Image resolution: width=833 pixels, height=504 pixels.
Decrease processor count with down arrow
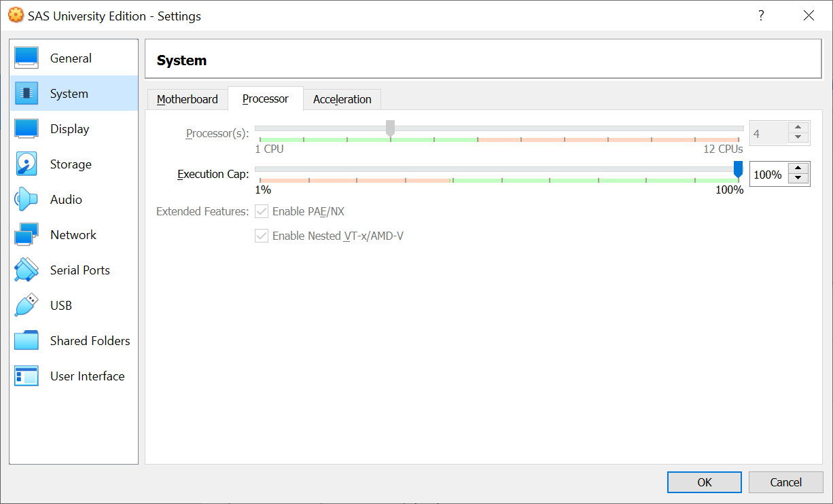click(x=798, y=138)
